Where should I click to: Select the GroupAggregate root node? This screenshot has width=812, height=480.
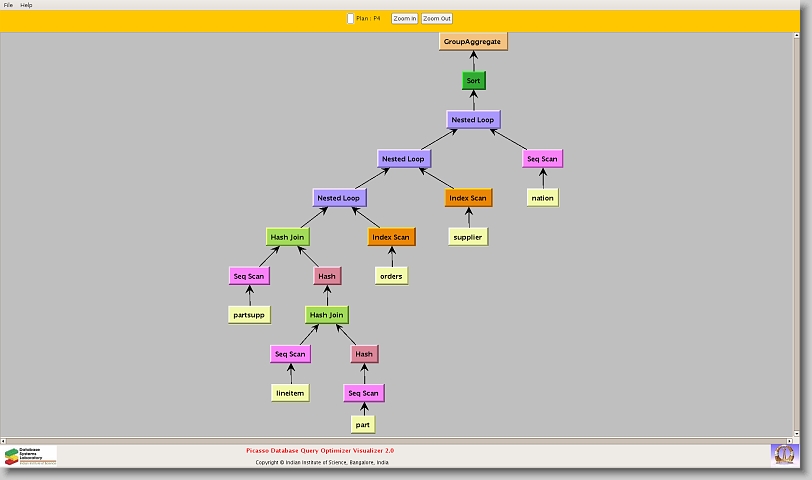click(x=473, y=41)
